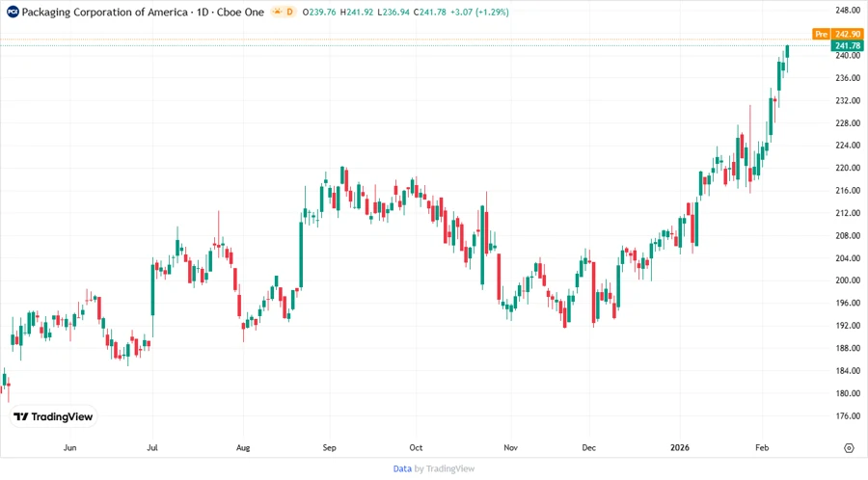This screenshot has height=480, width=868.
Task: Click the PCA company logo icon
Action: pos(13,12)
